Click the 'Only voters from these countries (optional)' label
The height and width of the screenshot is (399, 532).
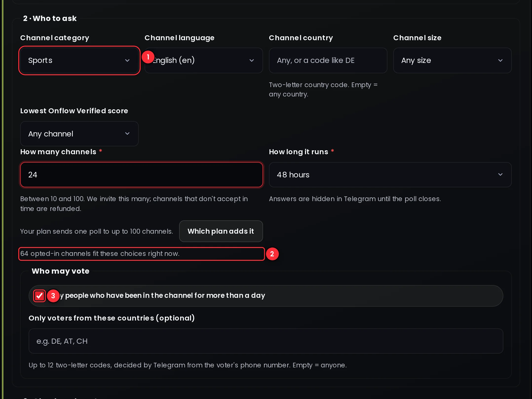point(112,318)
